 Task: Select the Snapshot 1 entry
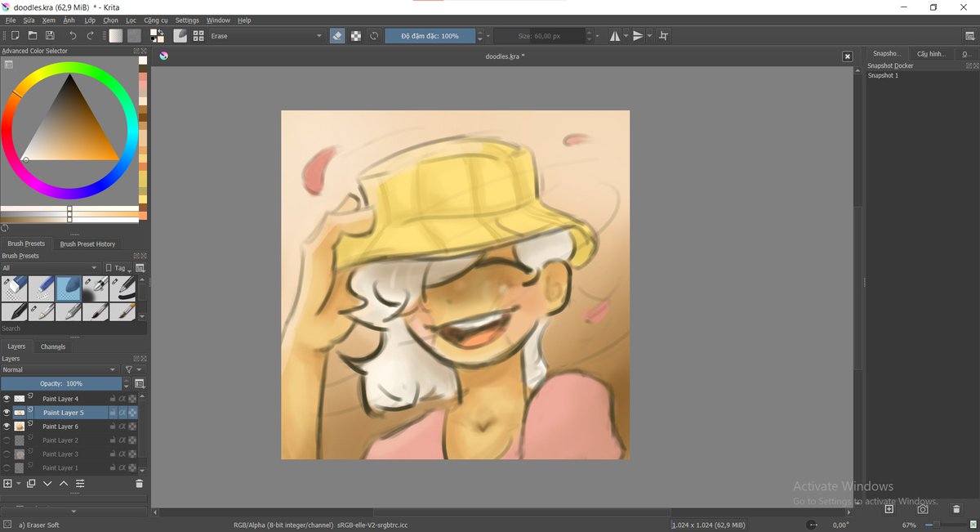pos(883,75)
